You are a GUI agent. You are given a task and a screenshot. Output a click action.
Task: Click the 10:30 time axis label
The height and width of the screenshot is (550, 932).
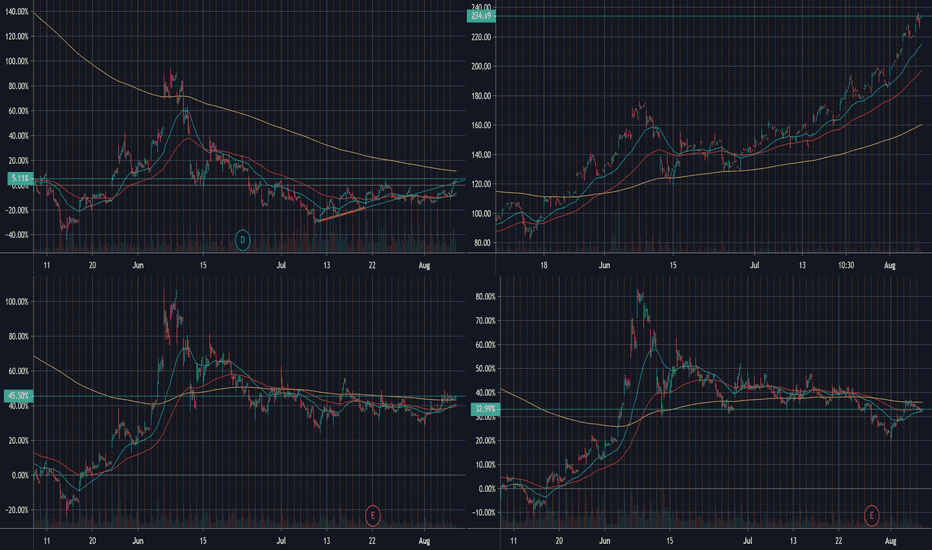846,265
